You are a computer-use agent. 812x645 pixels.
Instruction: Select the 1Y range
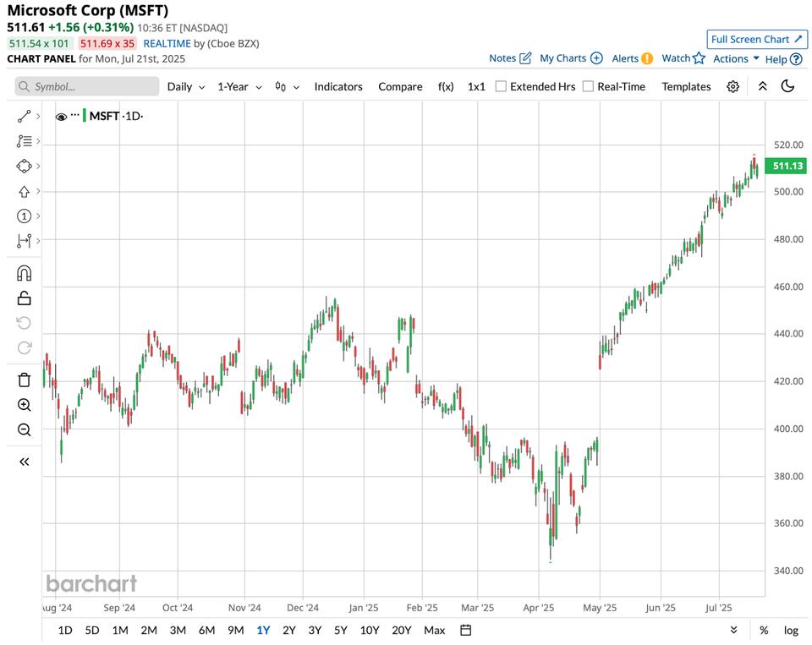(x=263, y=630)
